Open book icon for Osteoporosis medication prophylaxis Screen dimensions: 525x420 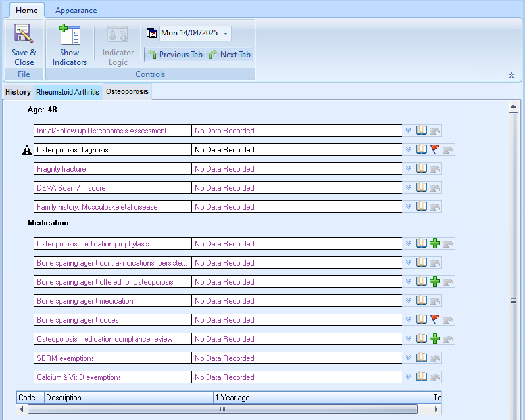422,243
